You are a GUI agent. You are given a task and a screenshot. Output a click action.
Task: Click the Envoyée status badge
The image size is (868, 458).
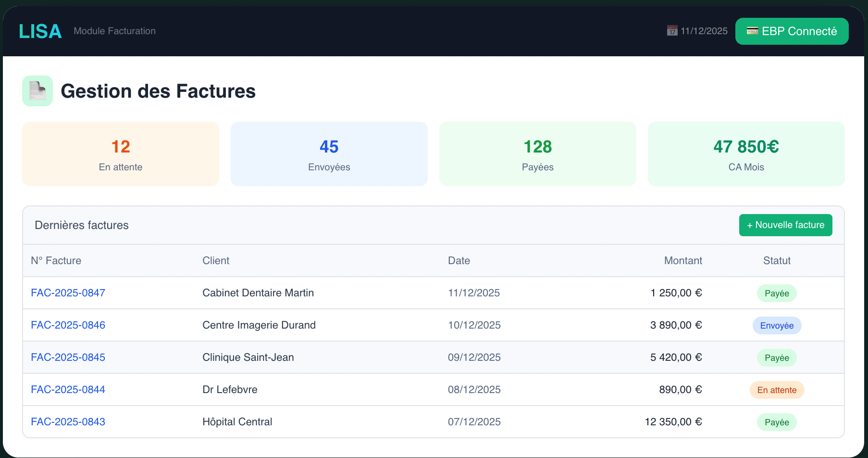click(777, 326)
